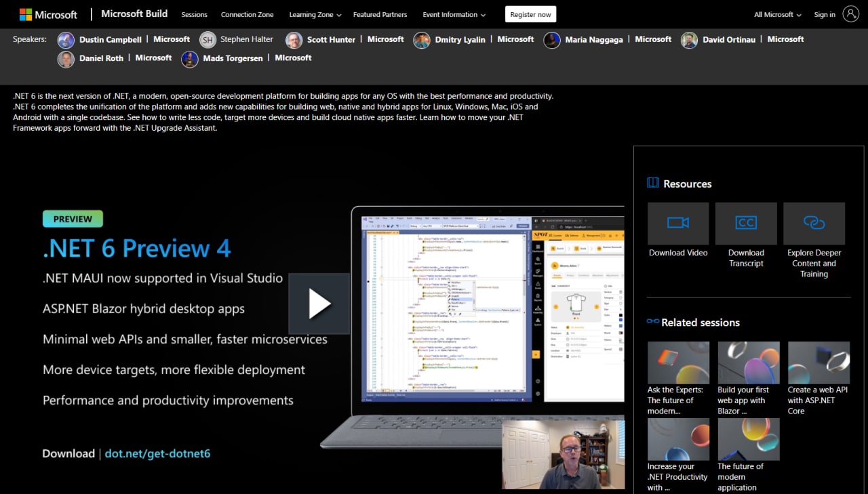The height and width of the screenshot is (494, 868).
Task: Click Dustin Campbell's avatar
Action: click(66, 40)
